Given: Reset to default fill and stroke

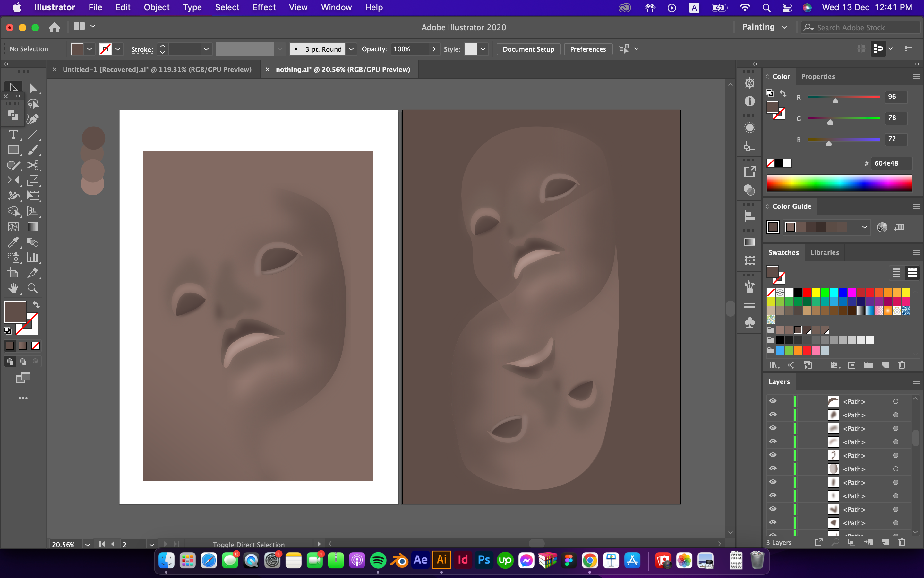Looking at the screenshot, I should (x=8, y=331).
